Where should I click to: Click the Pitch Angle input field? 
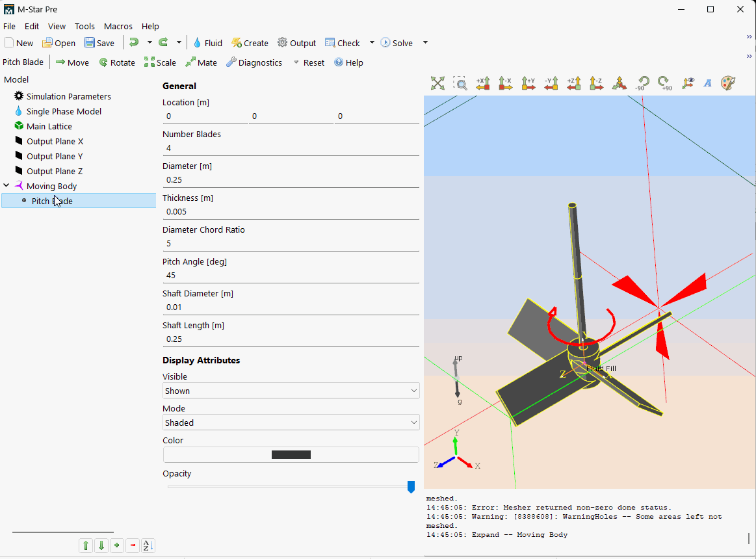tap(291, 276)
